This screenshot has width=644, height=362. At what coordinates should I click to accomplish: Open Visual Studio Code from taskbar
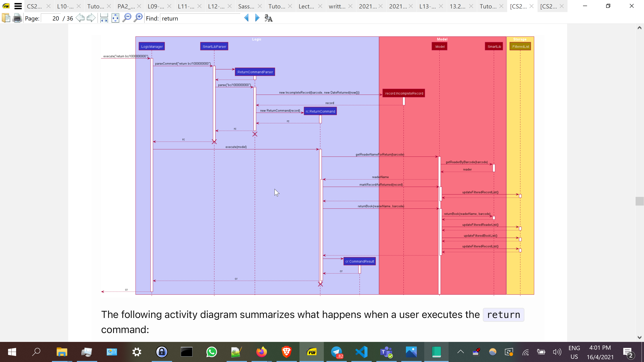click(x=361, y=352)
